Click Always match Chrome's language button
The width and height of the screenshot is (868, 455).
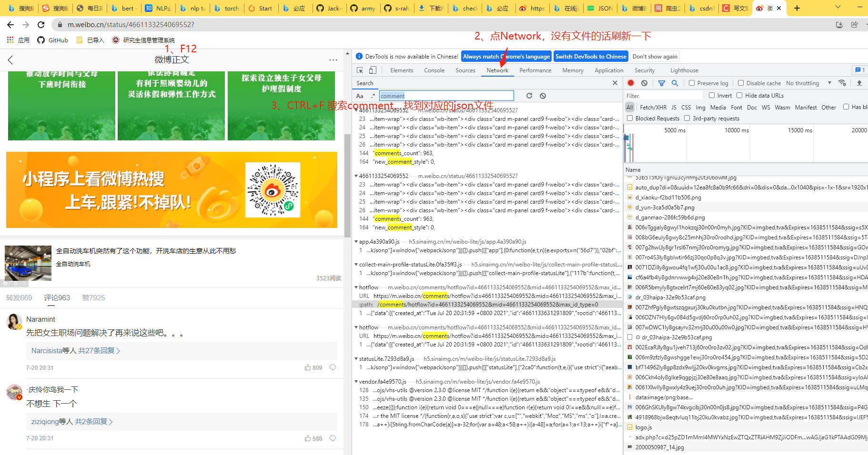[x=506, y=57]
